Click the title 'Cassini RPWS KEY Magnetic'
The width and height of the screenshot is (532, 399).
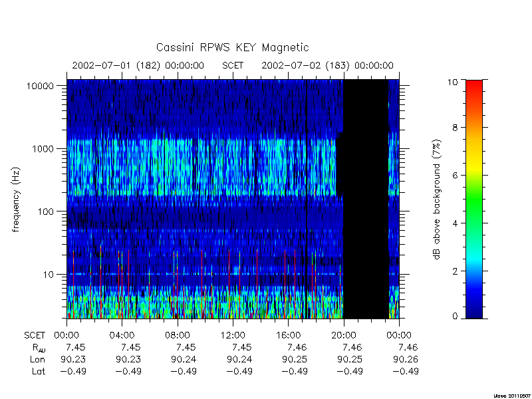point(232,47)
